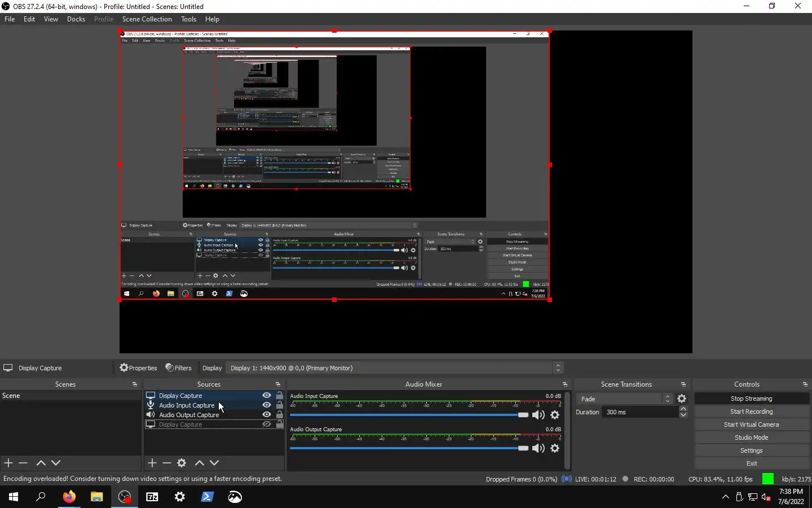
Task: Open the Display selection dropdown
Action: pos(395,368)
